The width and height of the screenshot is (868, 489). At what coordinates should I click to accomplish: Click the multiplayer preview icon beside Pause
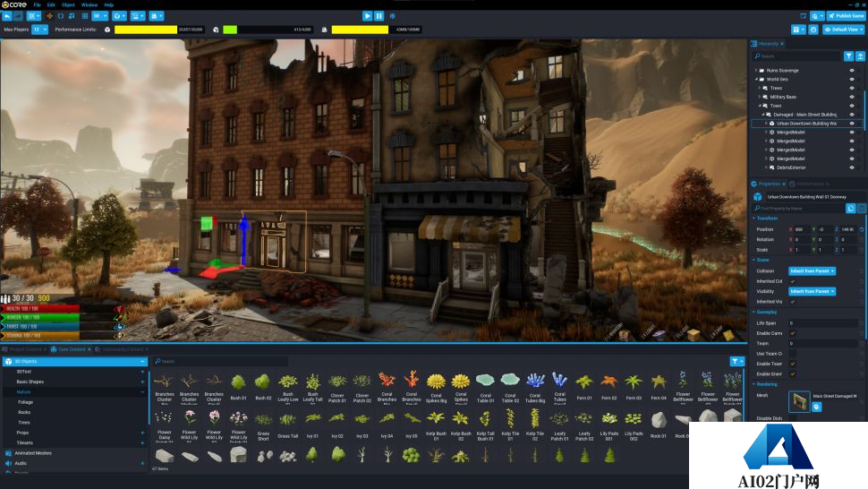393,16
